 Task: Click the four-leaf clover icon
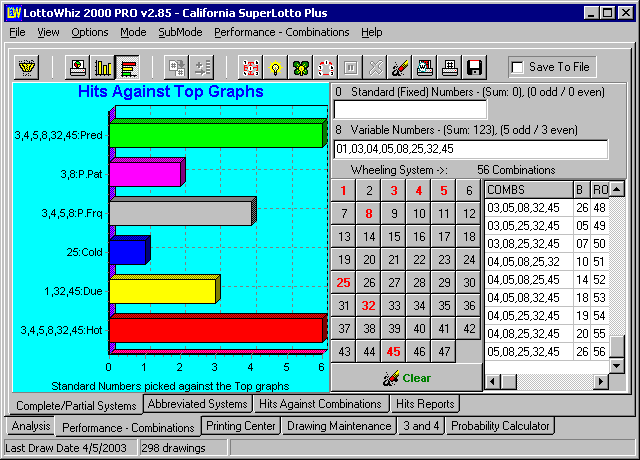click(x=301, y=67)
